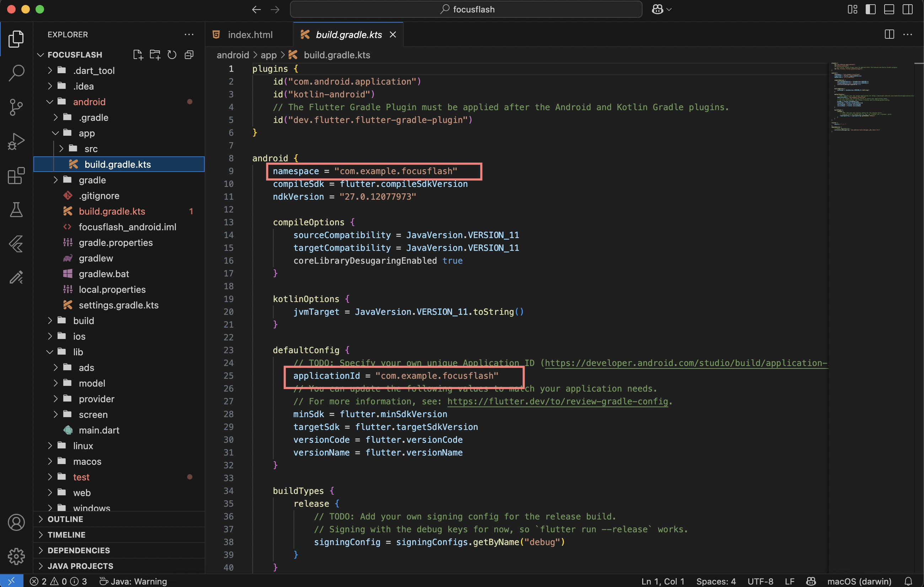Screen dimensions: 924x587
Task: Click the errors and warnings status indicator
Action: tap(58, 581)
